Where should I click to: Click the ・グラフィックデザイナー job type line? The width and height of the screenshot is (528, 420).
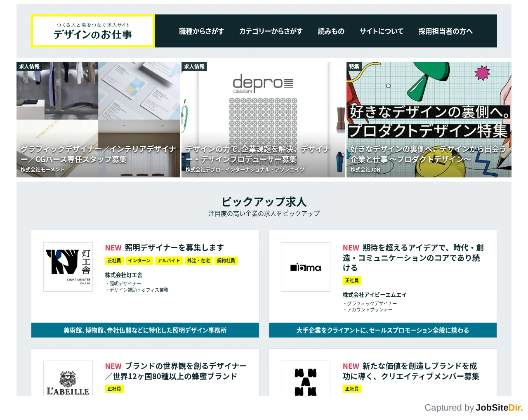(x=370, y=303)
